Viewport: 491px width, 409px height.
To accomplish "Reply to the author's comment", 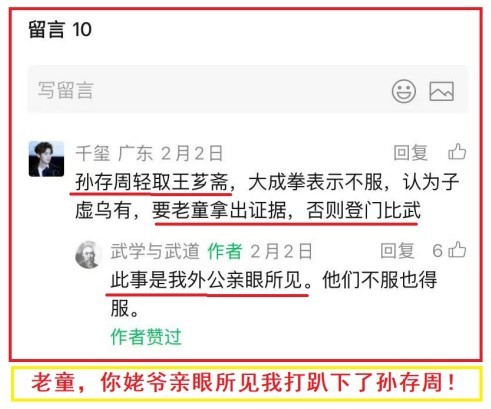I will tap(397, 250).
